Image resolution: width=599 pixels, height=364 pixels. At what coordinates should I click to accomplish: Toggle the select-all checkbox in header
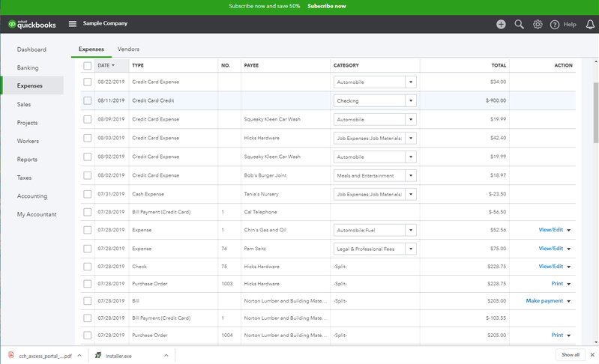(87, 66)
